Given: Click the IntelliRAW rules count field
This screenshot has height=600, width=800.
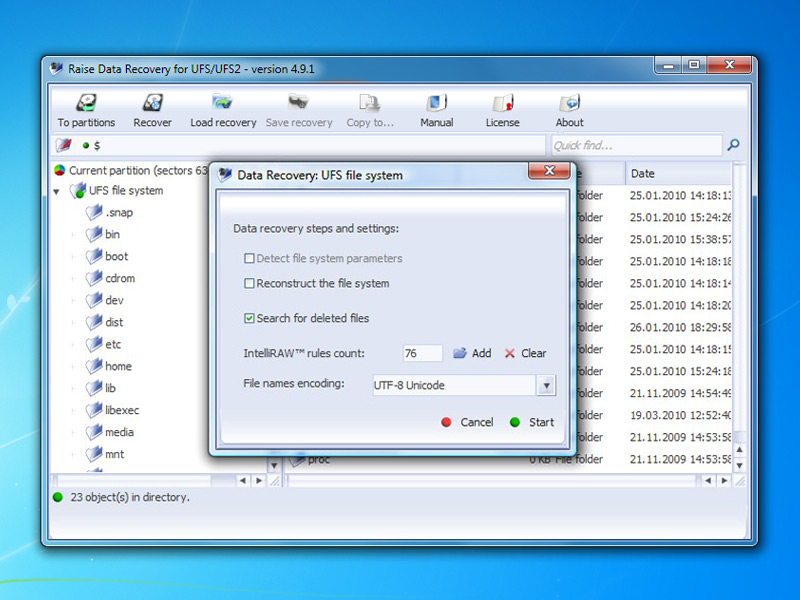Looking at the screenshot, I should point(422,353).
